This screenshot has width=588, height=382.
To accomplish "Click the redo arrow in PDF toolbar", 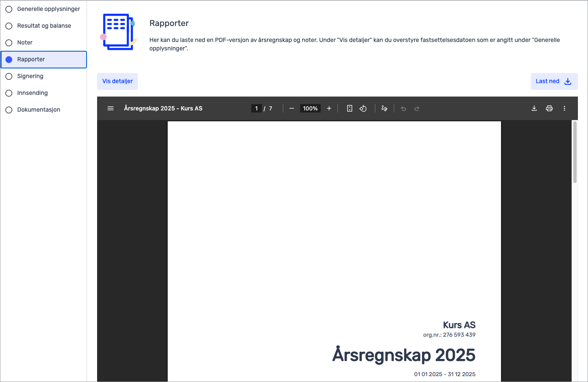I will [417, 108].
